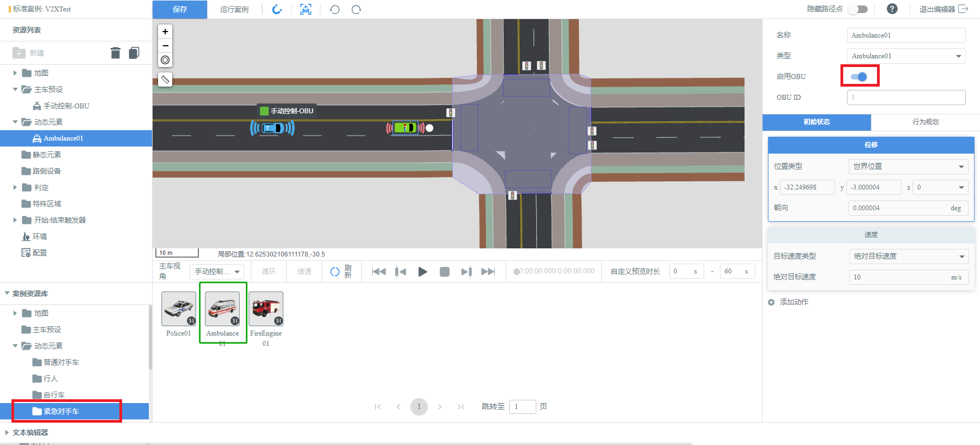Screen dimensions: 980x445
Task: Click 运行案例 to run the case
Action: pyautogui.click(x=234, y=9)
